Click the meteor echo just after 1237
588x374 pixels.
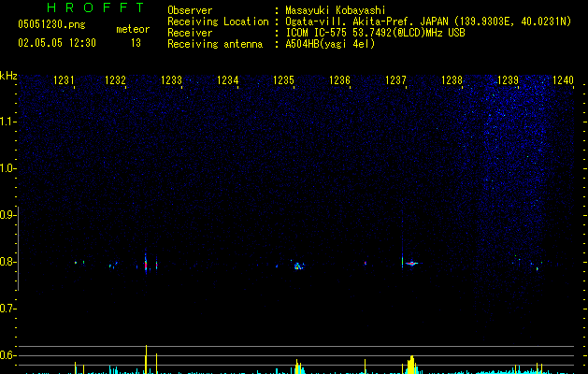point(411,264)
